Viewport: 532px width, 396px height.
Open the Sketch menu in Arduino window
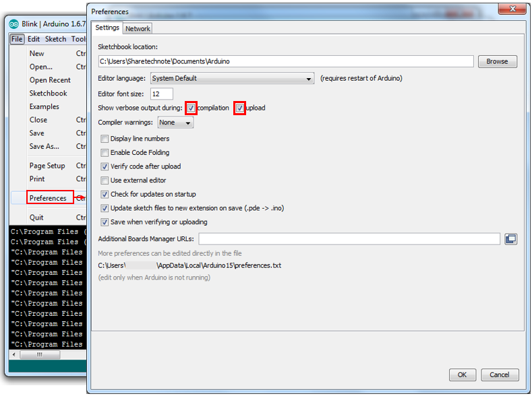tap(56, 39)
